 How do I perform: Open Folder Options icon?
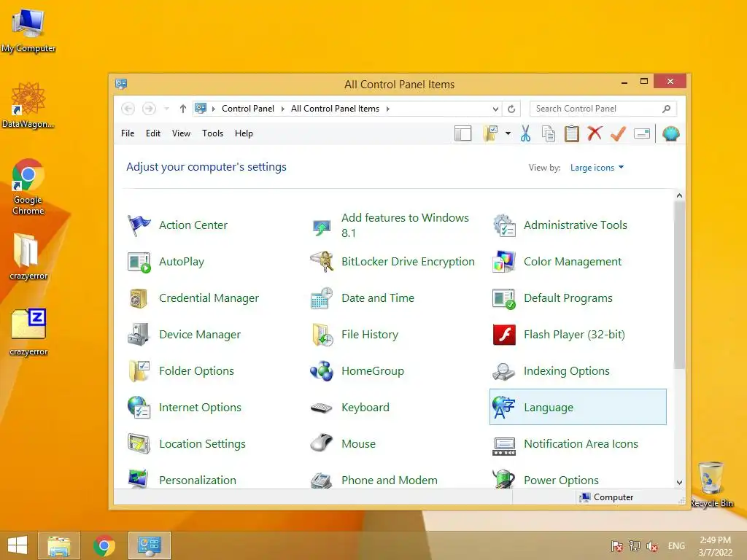coord(139,371)
